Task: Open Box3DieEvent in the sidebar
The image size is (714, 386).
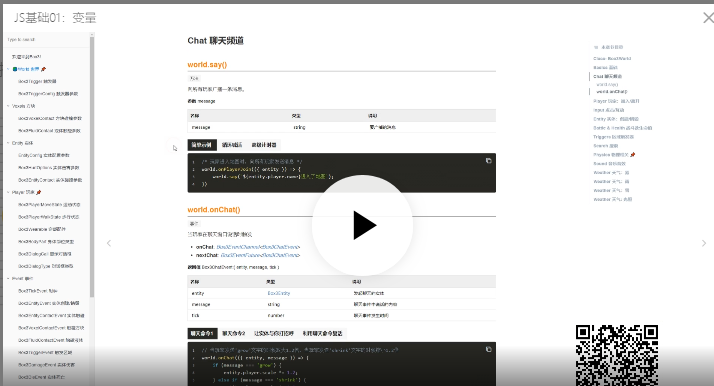Action: pos(41,376)
